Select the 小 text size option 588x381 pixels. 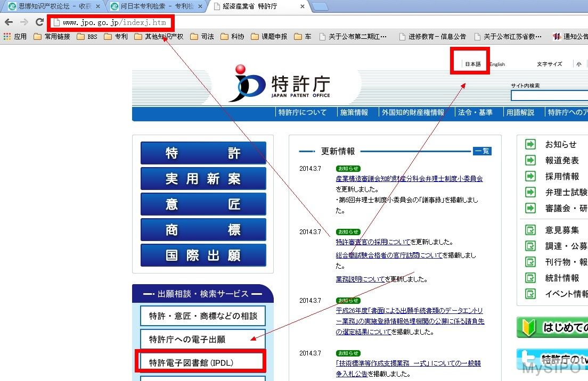578,64
